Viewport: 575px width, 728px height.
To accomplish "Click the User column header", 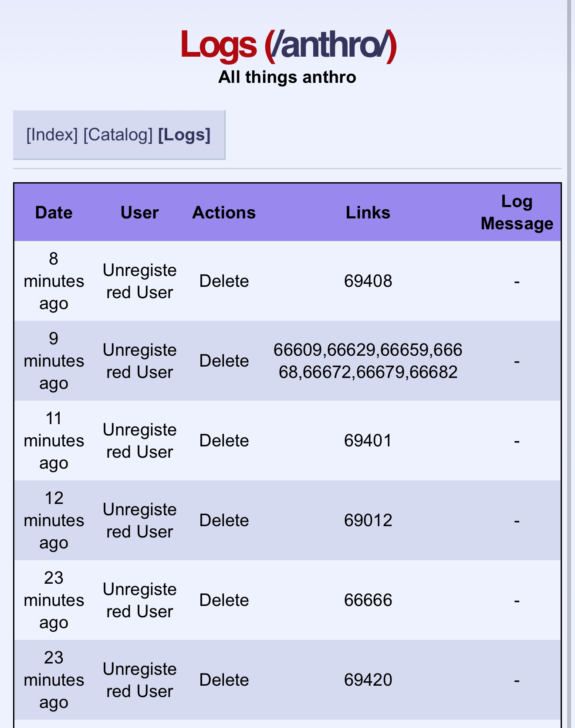I will pos(139,213).
